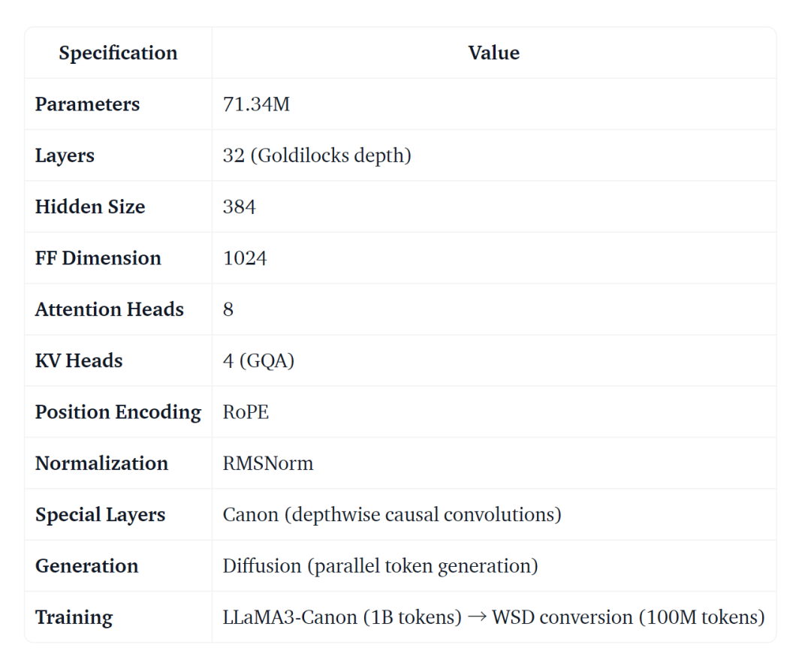Viewport: 811px width, 672px height.
Task: Click the Specification column header
Action: tap(118, 53)
